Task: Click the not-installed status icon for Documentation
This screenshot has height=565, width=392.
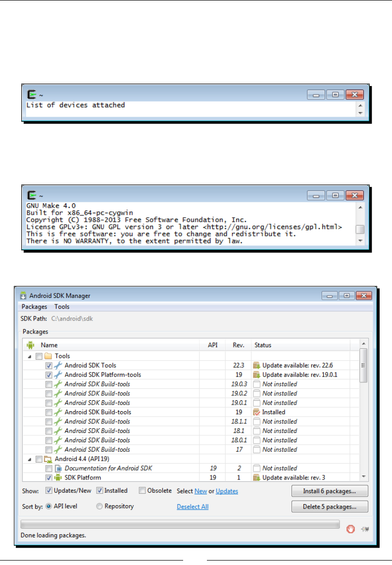Action: click(256, 469)
